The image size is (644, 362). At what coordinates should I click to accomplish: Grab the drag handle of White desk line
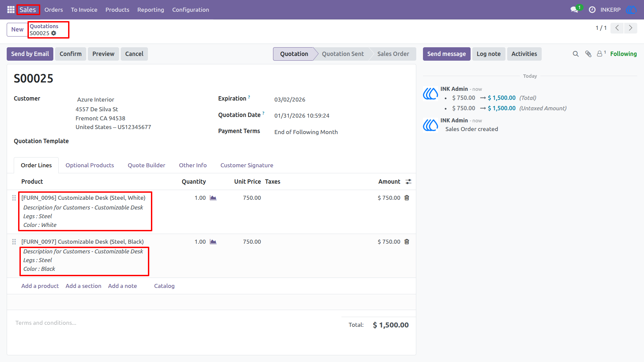pos(14,198)
